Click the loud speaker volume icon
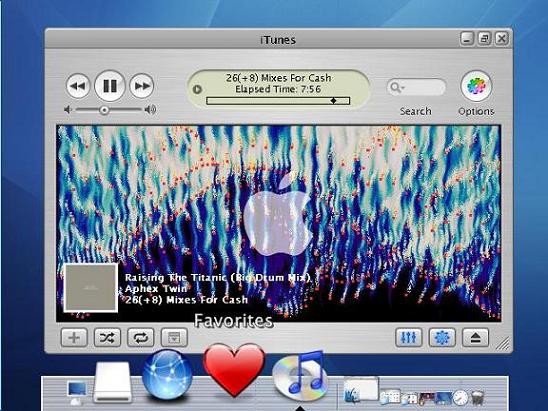The image size is (548, 411). [x=151, y=110]
